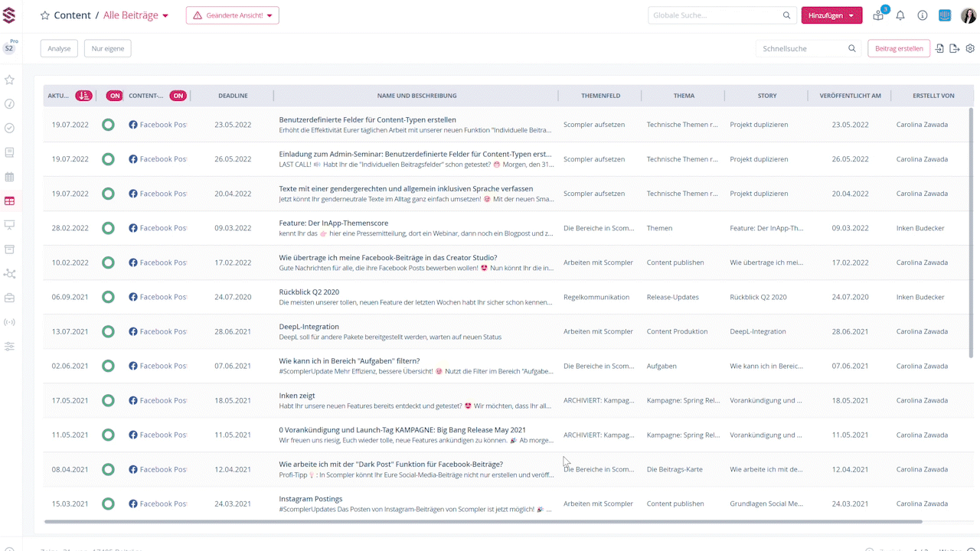Screen dimensions: 980x551
Task: Expand the Hinzufügen dropdown button
Action: coord(831,15)
